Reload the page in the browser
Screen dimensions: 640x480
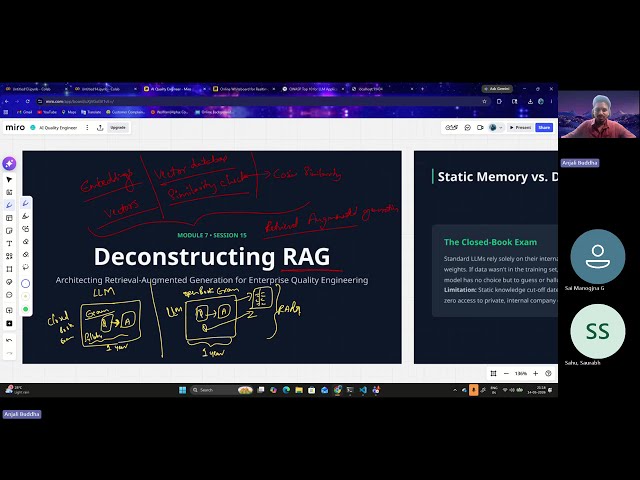pos(28,101)
